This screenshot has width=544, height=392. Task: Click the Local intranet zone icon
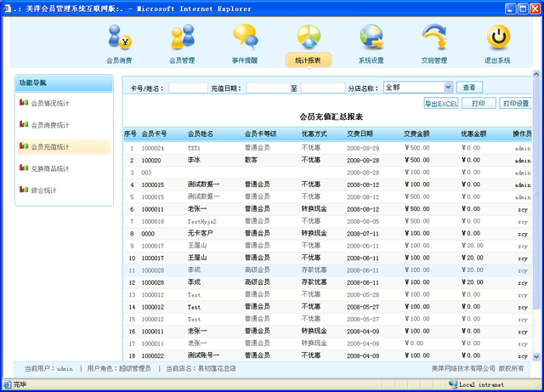pos(453,384)
